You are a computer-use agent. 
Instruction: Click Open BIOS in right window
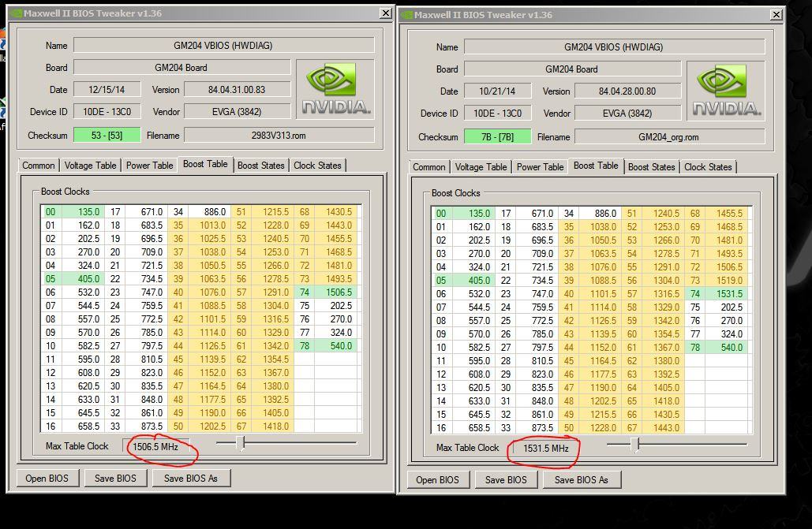438,480
